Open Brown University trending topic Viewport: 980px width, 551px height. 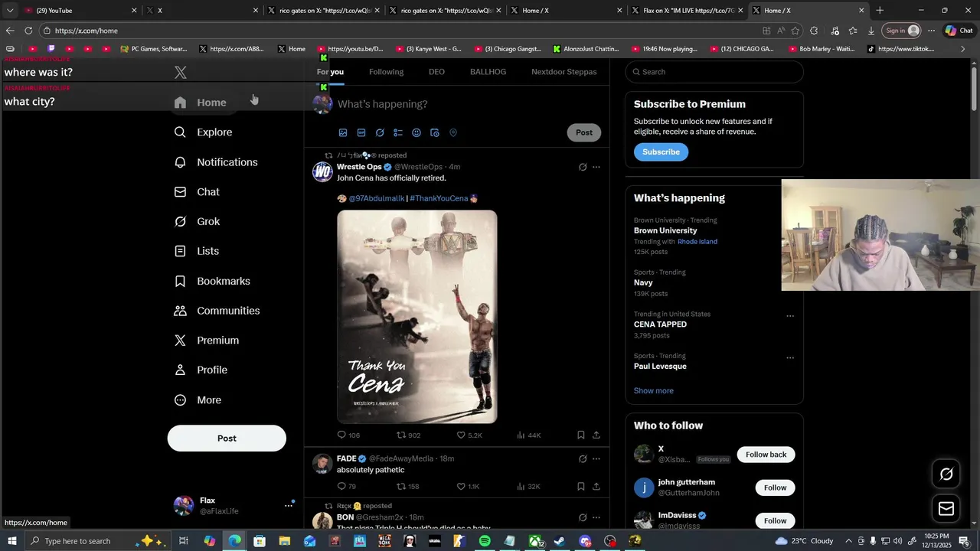pyautogui.click(x=665, y=230)
